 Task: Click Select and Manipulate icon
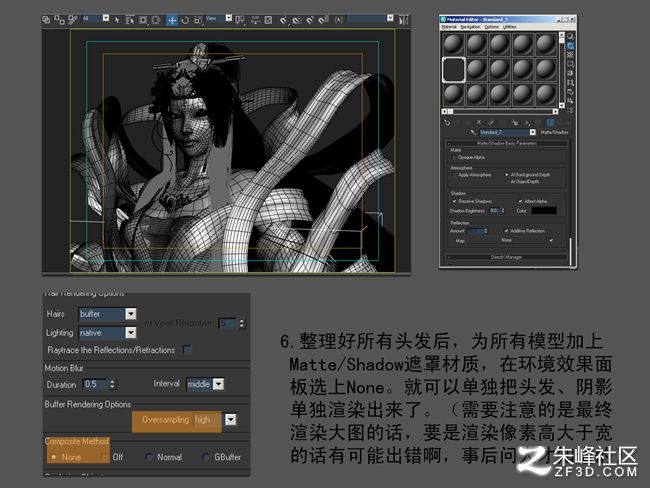click(x=256, y=20)
